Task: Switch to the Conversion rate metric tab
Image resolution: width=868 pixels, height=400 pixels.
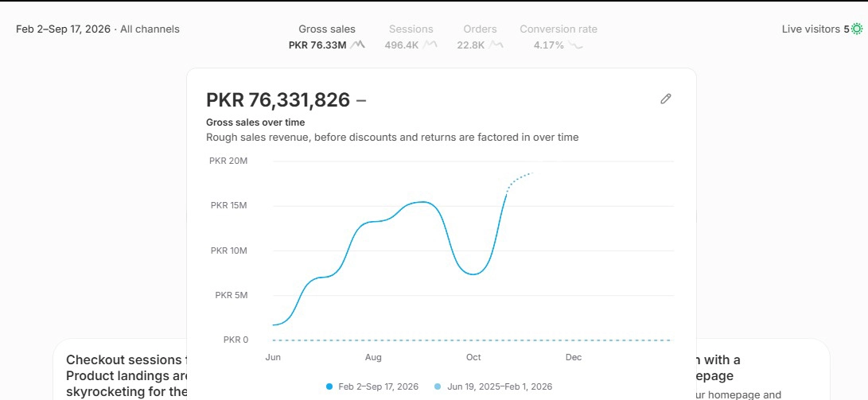Action: point(558,37)
